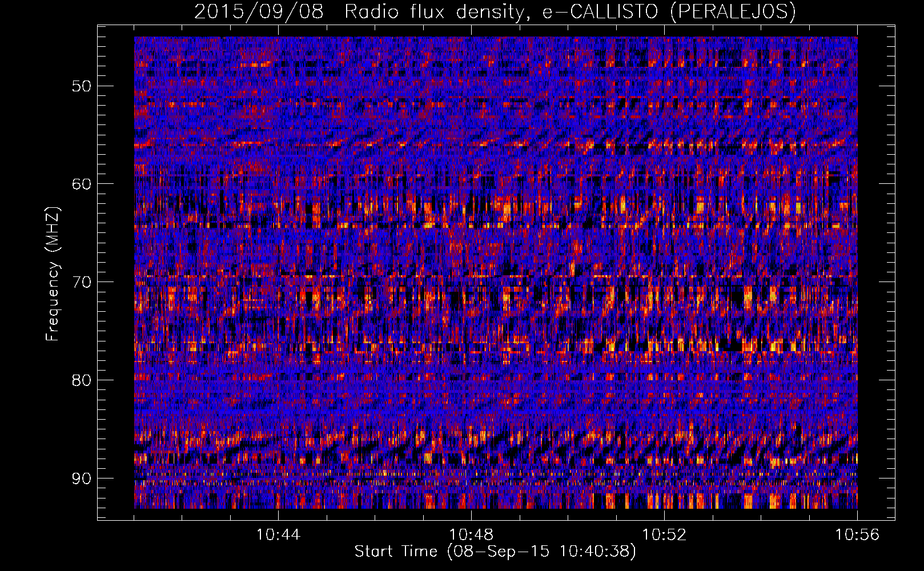
Task: Click the '10:44' time tick label
Action: click(x=278, y=535)
